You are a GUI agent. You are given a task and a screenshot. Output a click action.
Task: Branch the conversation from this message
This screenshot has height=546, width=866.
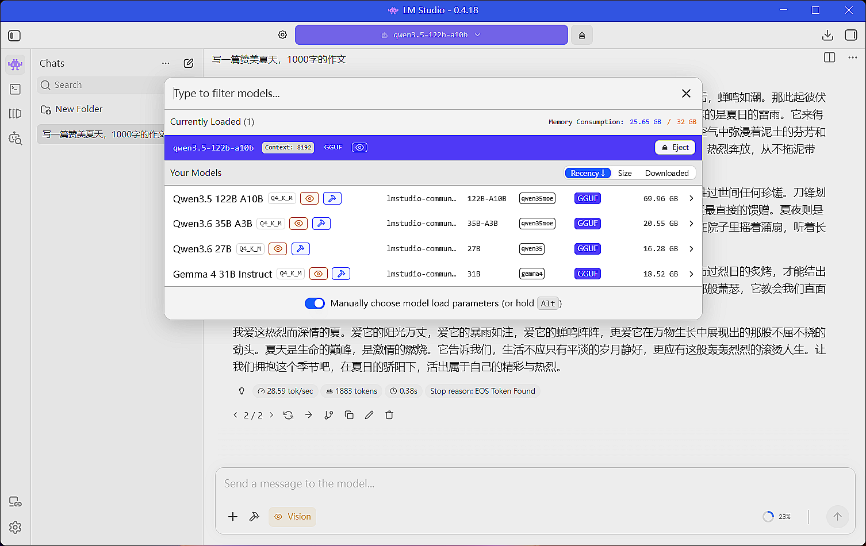[x=329, y=415]
